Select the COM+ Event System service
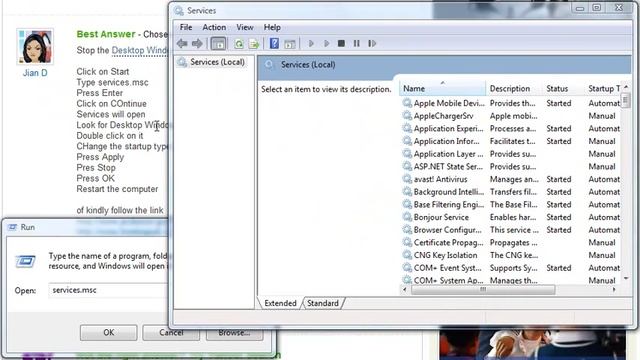 click(x=511, y=268)
